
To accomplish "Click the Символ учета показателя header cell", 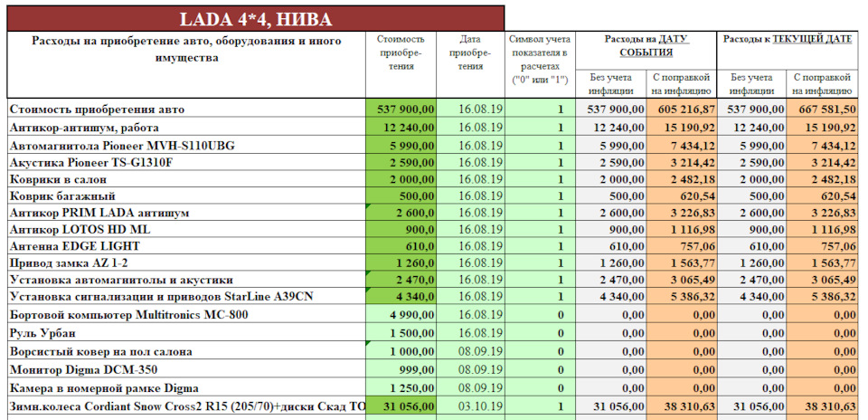I will [x=541, y=59].
